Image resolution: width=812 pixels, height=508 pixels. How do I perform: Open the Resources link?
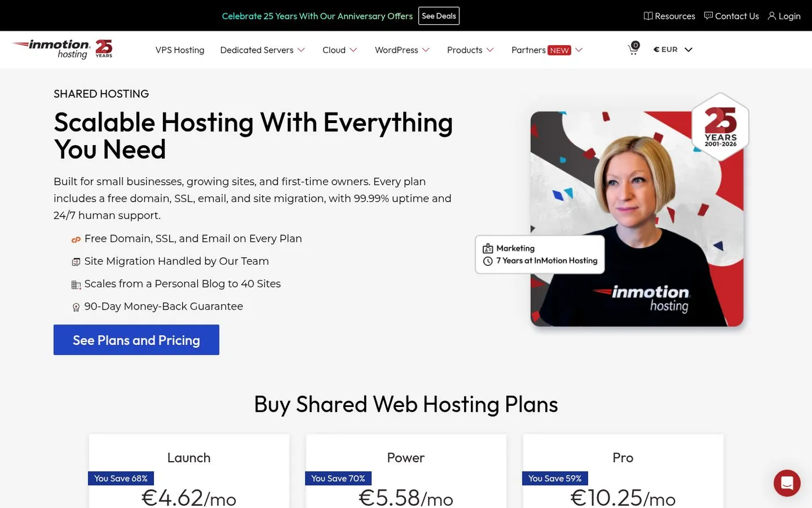click(675, 16)
